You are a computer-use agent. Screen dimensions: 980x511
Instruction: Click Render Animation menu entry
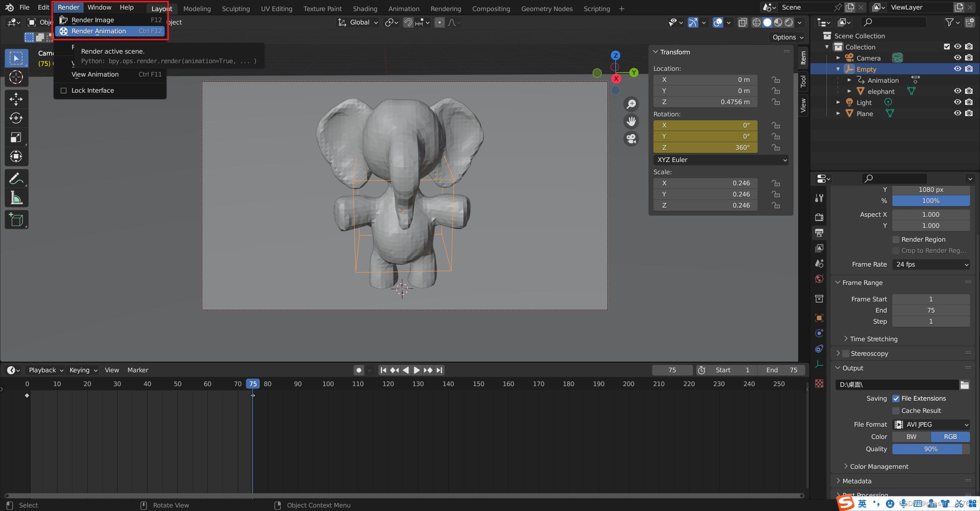[99, 31]
